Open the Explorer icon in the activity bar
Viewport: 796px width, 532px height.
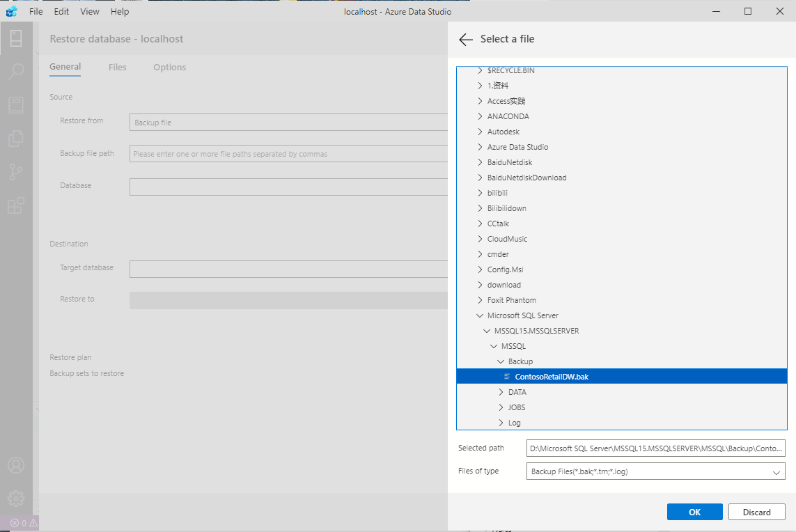pos(16,138)
